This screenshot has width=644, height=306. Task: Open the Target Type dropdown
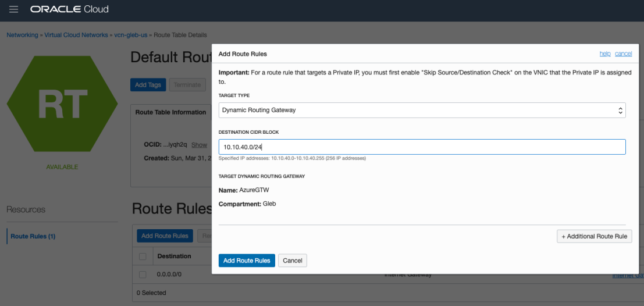pyautogui.click(x=422, y=110)
